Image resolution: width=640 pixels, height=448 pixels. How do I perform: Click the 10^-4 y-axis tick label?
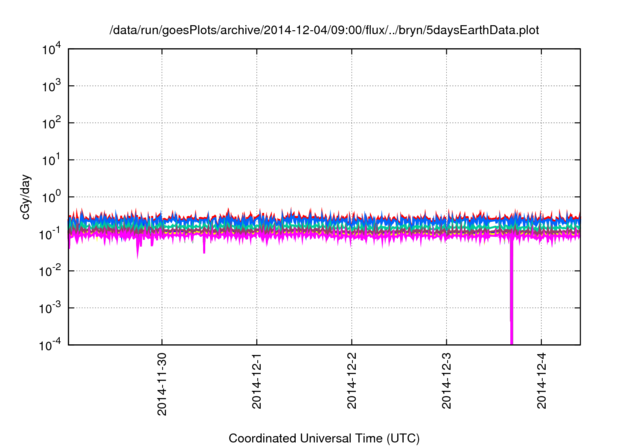pyautogui.click(x=49, y=345)
